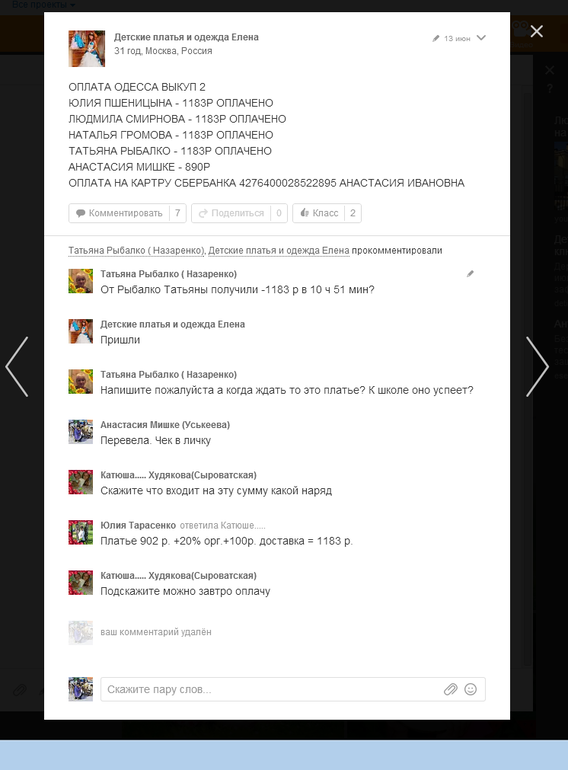Screen dimensions: 568x770
Task: Open the emoji smiley picker in the comment box
Action: (470, 689)
